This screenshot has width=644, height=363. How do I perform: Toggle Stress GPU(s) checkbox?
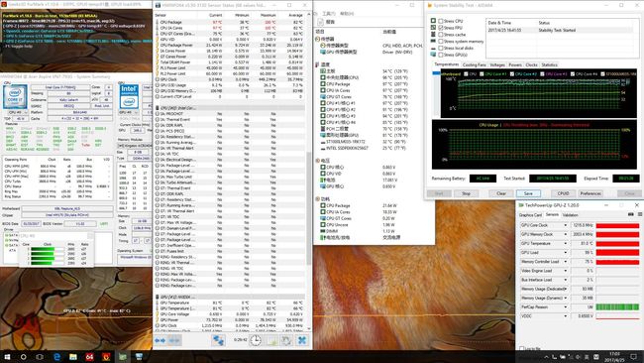pos(440,55)
